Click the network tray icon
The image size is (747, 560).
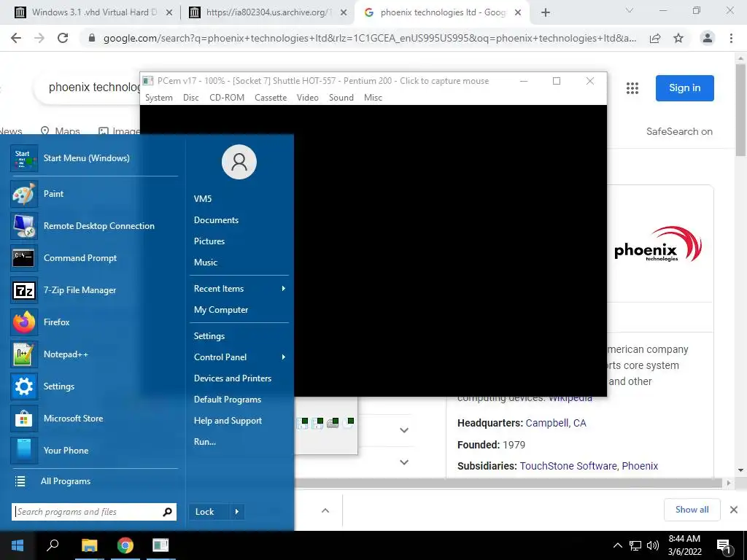click(x=635, y=545)
